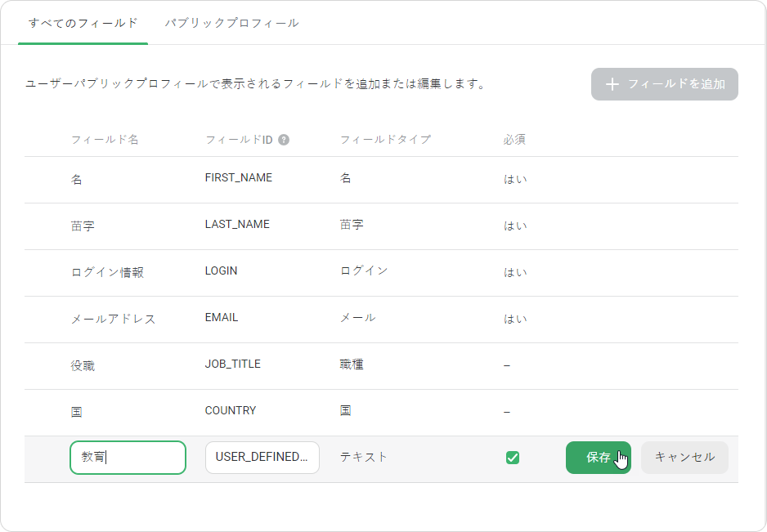Switch to the パブリックプロフィール tab

(232, 23)
